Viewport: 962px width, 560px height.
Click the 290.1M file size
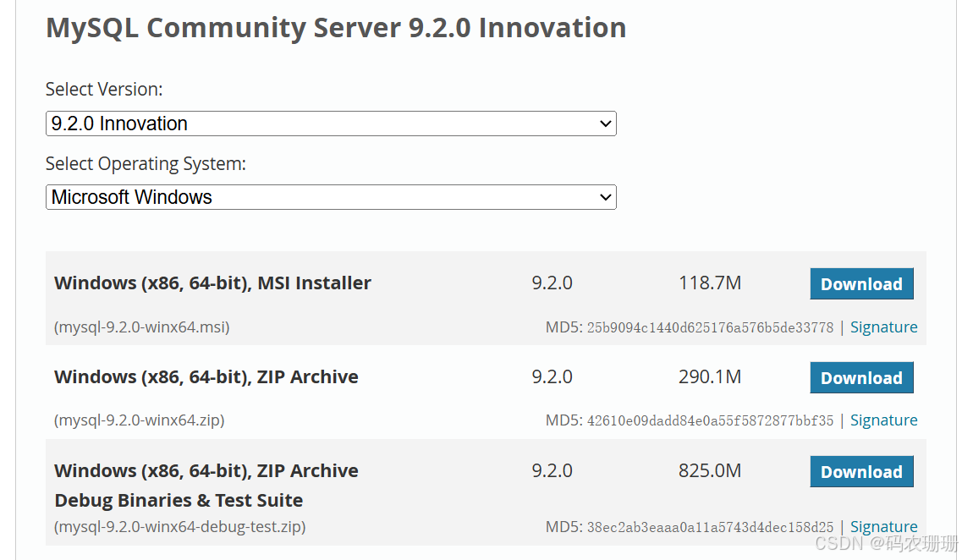(710, 376)
